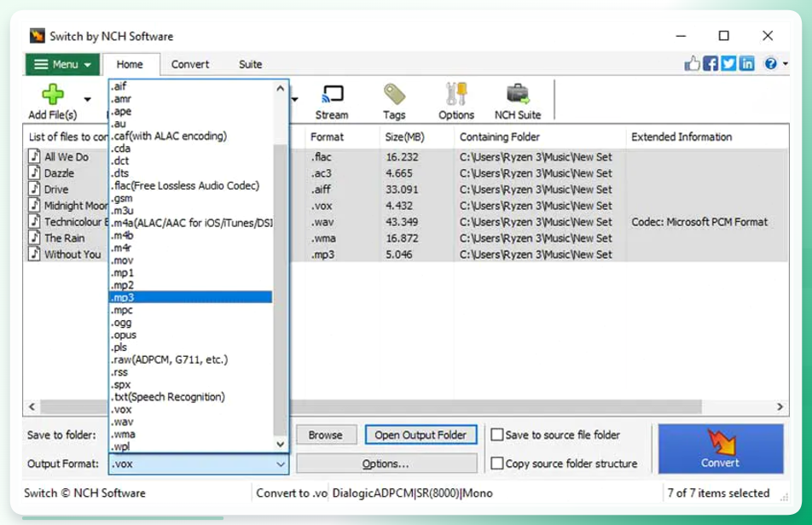Open the Stream cast icon

pos(332,94)
